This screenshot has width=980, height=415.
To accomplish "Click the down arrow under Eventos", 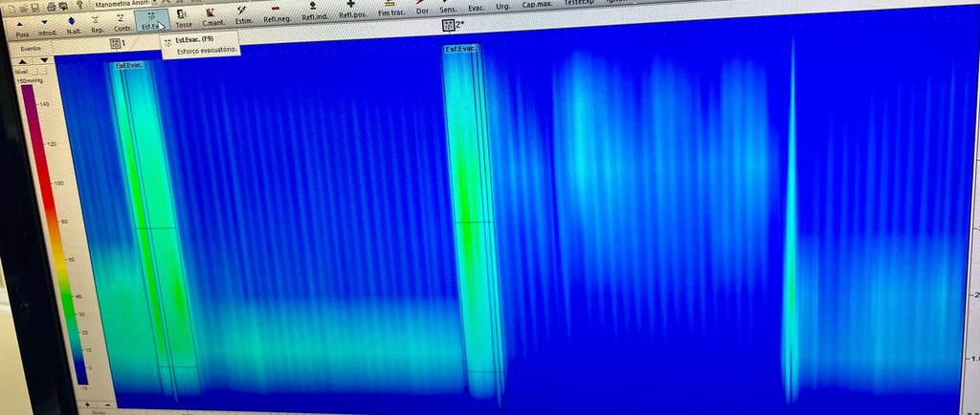I will (44, 60).
